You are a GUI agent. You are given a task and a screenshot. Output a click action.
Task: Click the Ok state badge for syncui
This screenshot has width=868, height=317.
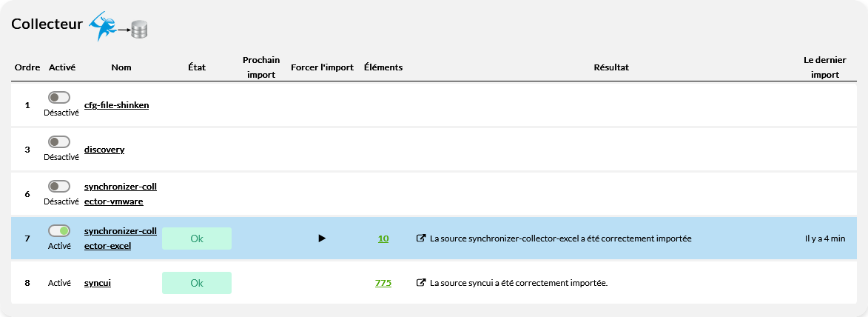pyautogui.click(x=197, y=283)
